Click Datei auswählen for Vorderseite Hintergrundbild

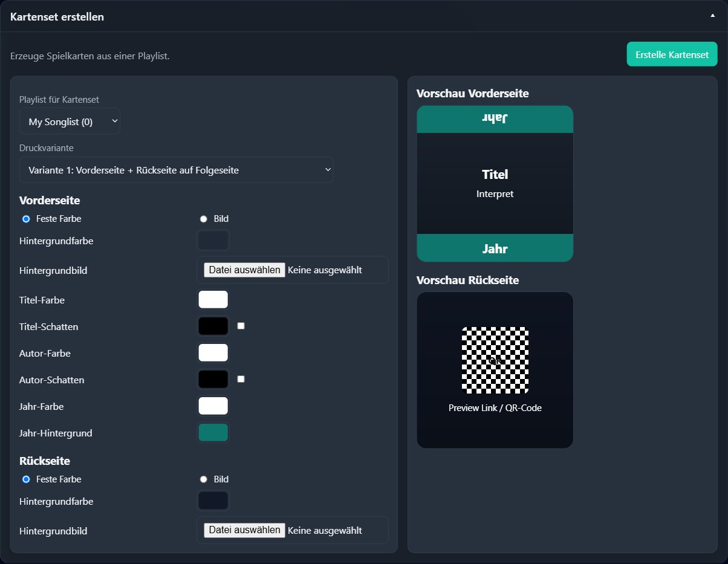click(244, 270)
